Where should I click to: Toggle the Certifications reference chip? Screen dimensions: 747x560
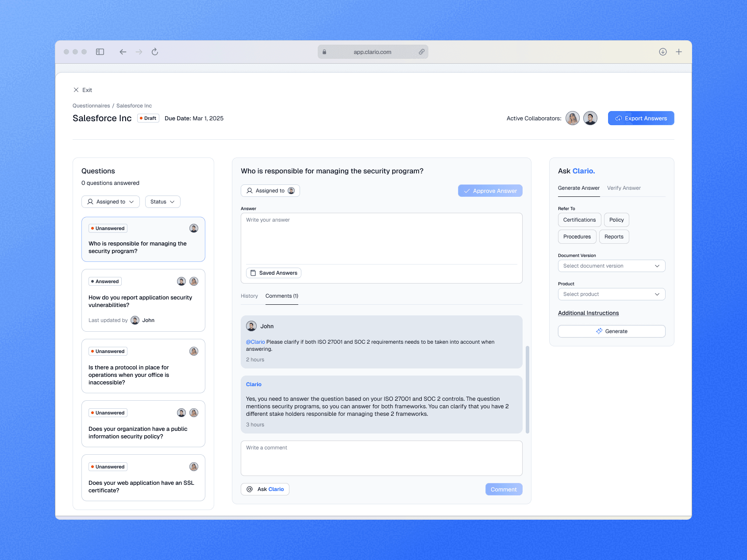point(580,220)
